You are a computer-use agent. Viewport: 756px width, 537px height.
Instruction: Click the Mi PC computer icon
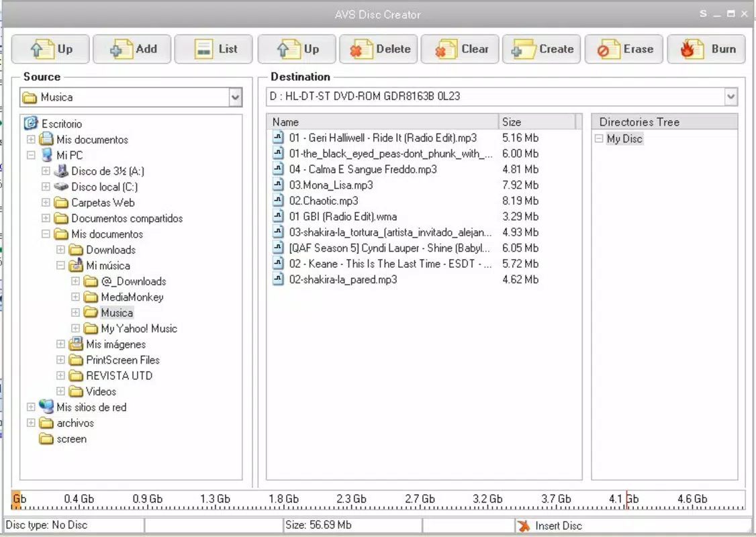point(47,155)
